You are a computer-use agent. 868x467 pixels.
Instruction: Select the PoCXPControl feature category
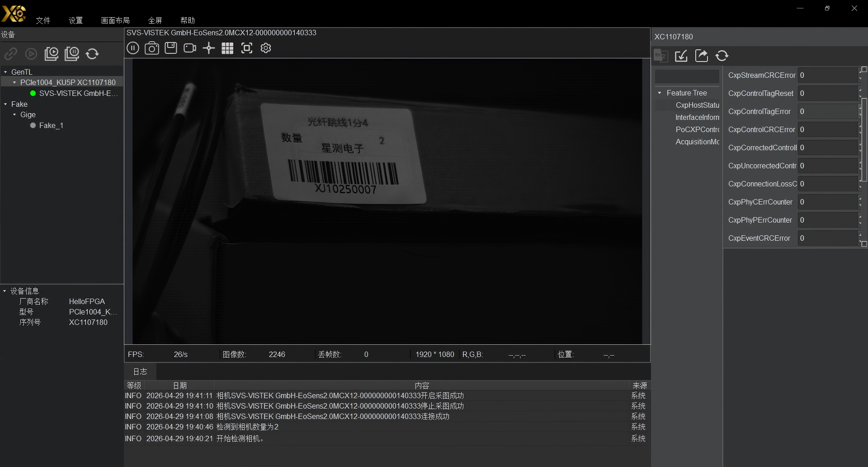point(697,129)
